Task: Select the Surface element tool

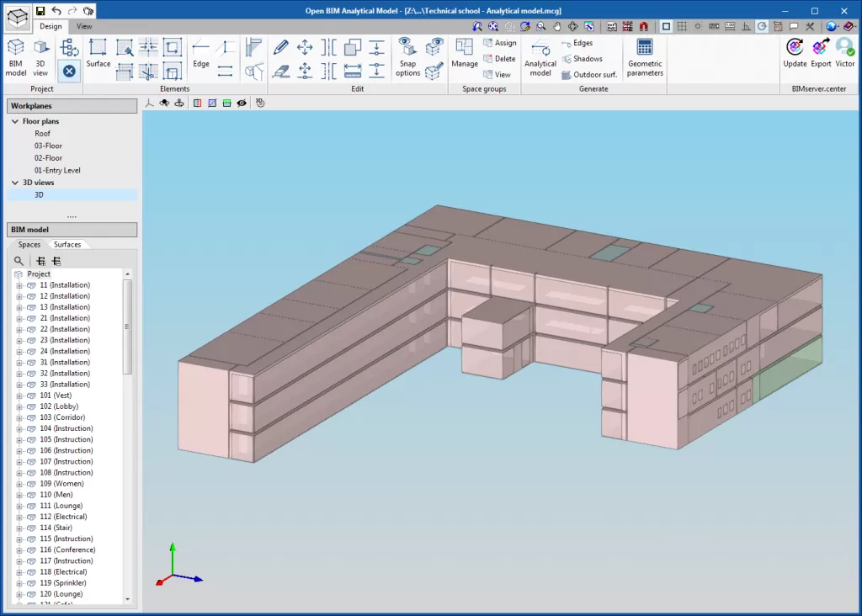Action: tap(98, 53)
